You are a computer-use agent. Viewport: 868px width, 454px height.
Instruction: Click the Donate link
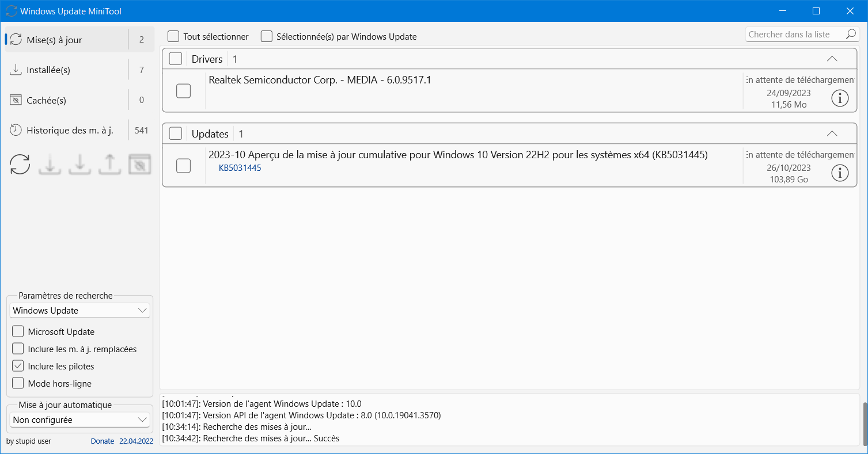coord(103,441)
